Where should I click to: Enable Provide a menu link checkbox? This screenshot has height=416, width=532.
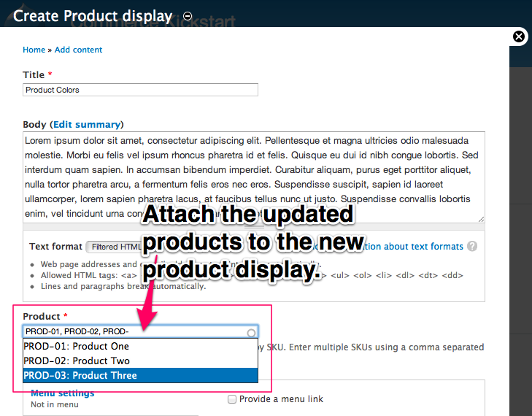pyautogui.click(x=232, y=399)
